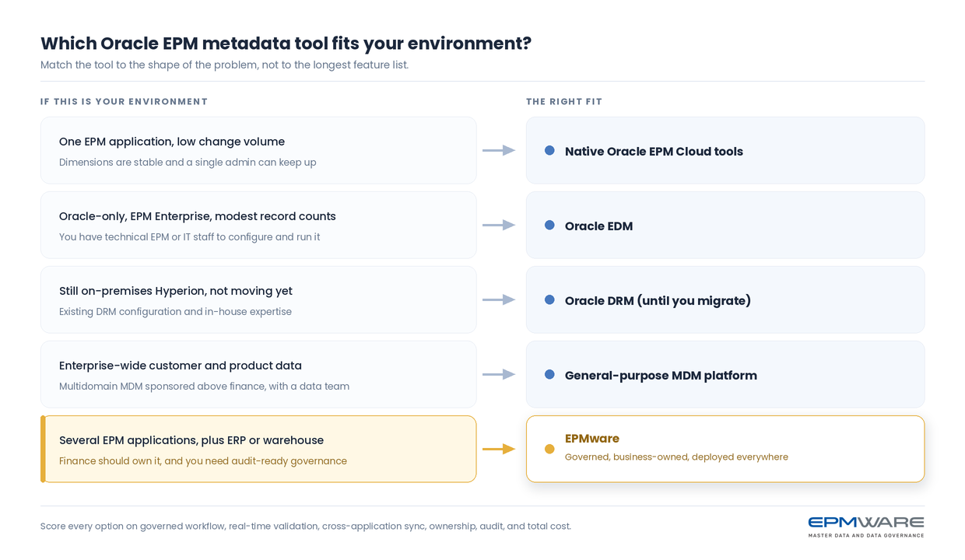This screenshot has height=560, width=965.
Task: Click 'Several EPM applications, plus ERP or warehouse'
Action: pyautogui.click(x=191, y=440)
